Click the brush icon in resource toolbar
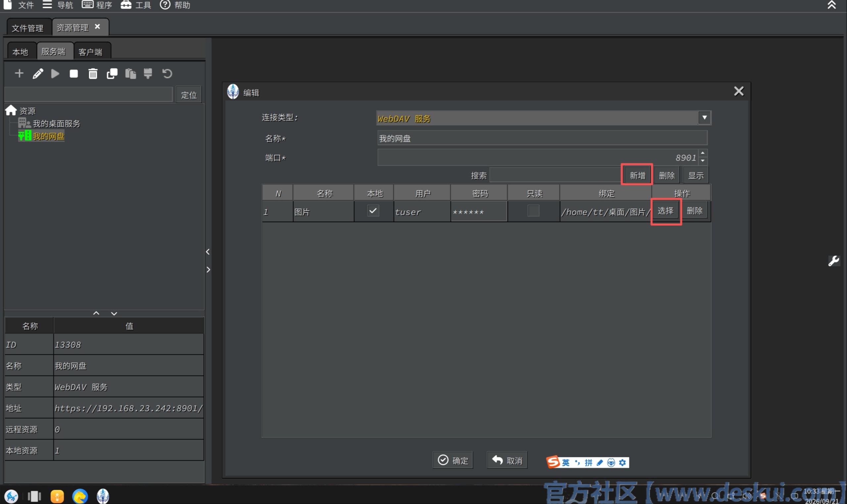The width and height of the screenshot is (847, 504). coord(148,73)
